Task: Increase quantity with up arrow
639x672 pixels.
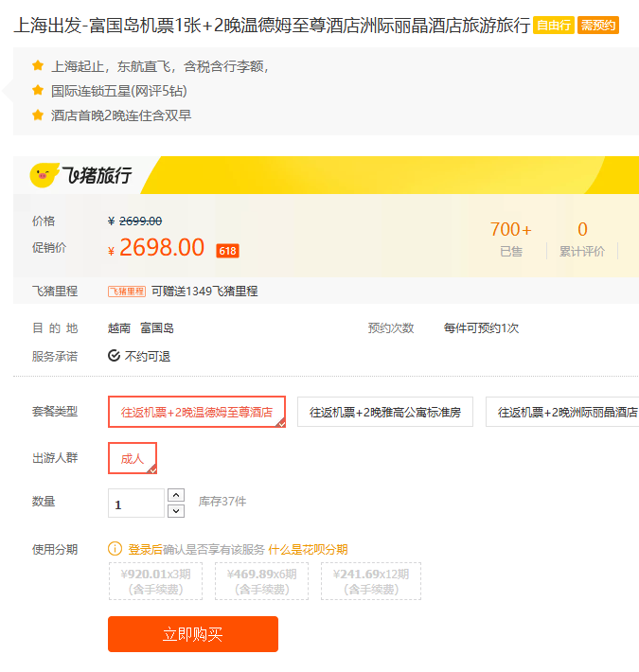Action: 176,495
